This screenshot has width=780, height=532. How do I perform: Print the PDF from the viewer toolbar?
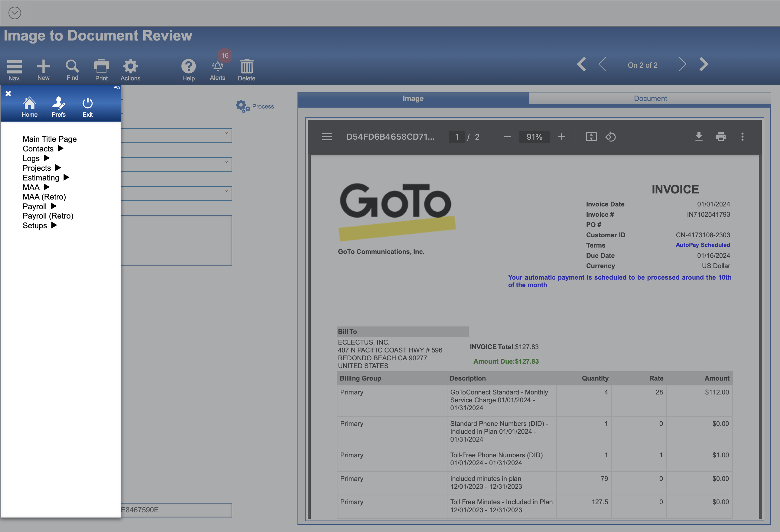721,137
